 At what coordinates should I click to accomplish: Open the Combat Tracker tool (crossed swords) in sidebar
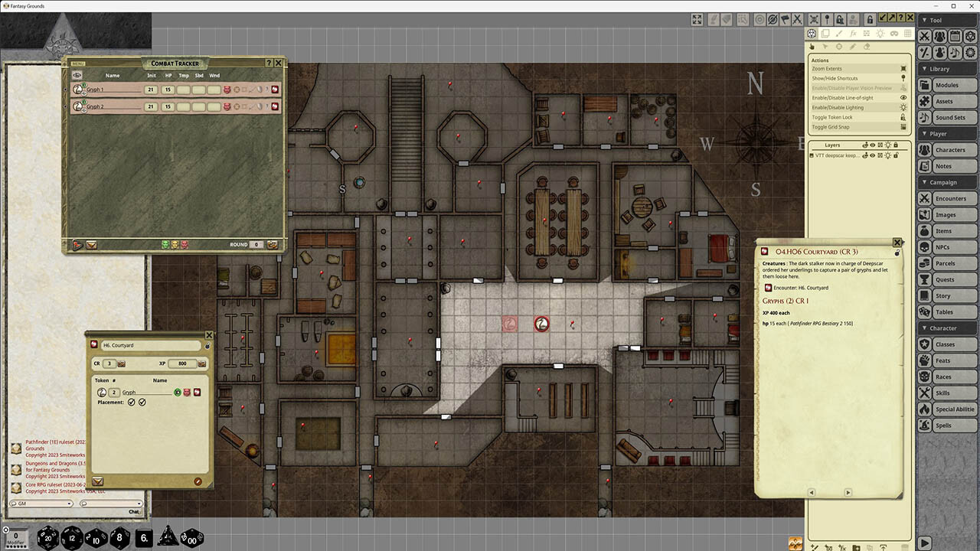925,37
